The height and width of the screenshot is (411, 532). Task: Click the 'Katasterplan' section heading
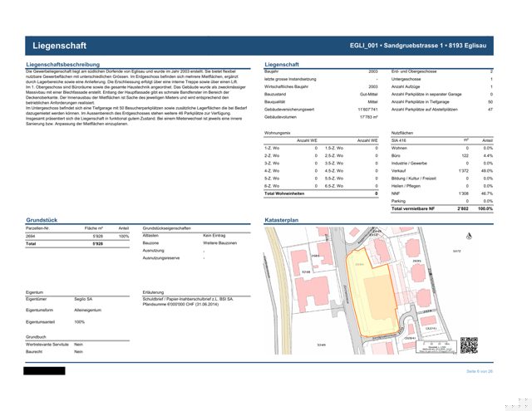click(281, 220)
